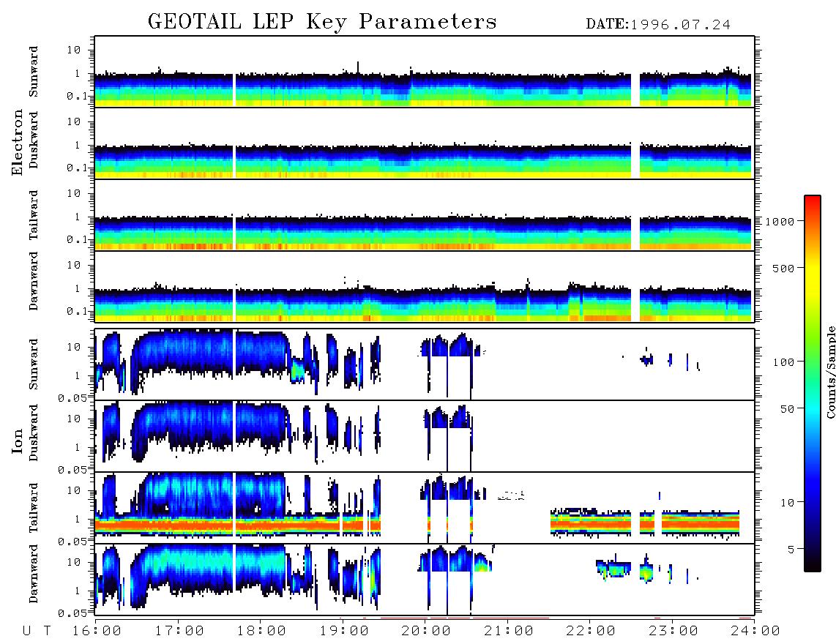
Task: Click the "0.1" tick on Electron Sunward axis
Action: click(x=77, y=96)
